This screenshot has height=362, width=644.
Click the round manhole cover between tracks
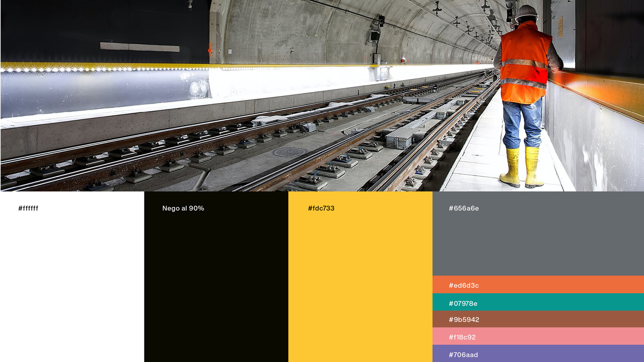point(289,152)
